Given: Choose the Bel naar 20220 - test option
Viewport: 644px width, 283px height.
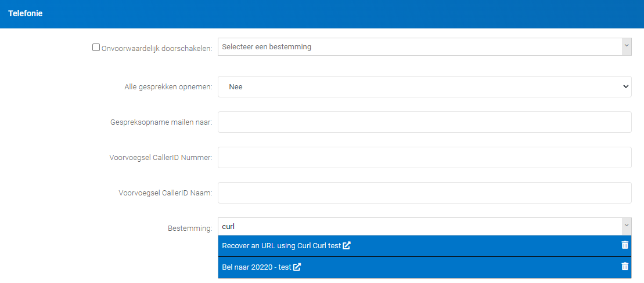Looking at the screenshot, I should click(x=256, y=267).
